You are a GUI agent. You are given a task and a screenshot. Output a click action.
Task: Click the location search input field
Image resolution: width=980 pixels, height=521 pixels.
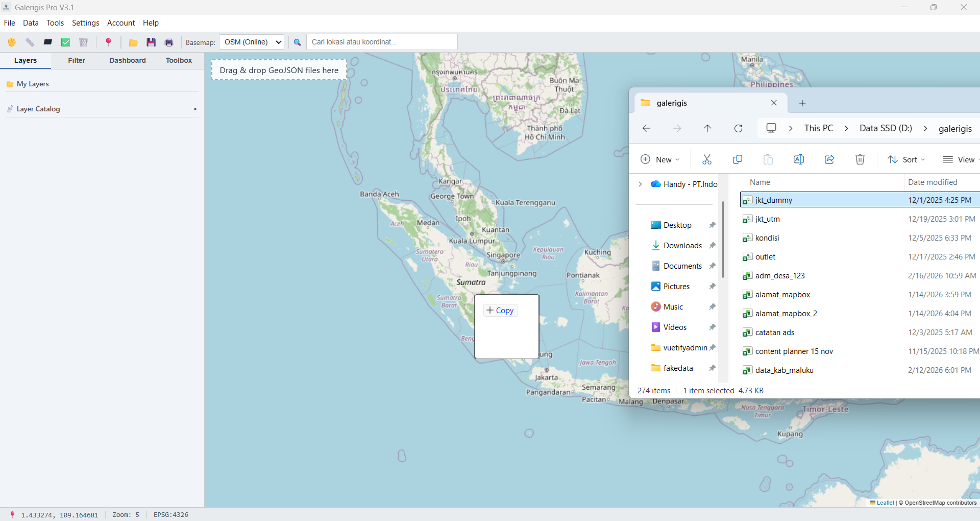[381, 42]
